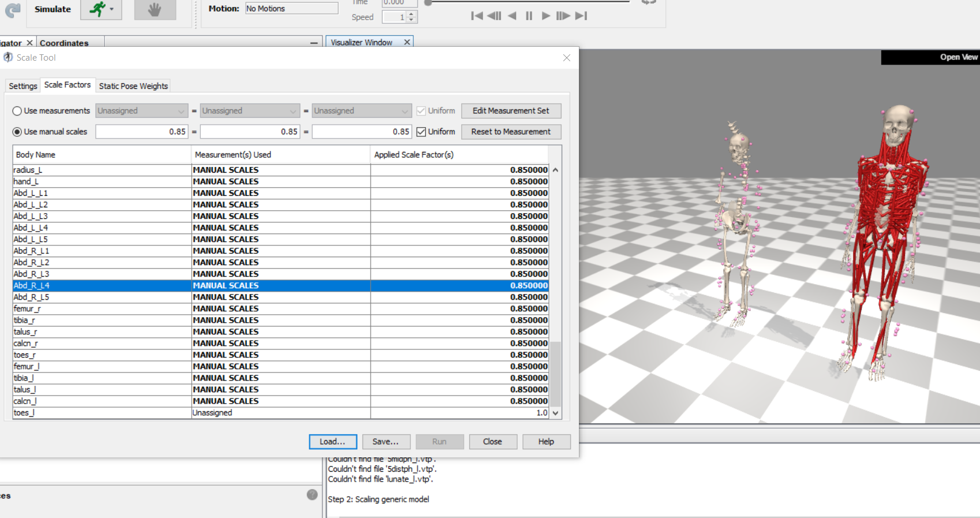Close the Scale Tool dialog with the X
Viewport: 980px width, 518px height.
(x=567, y=58)
